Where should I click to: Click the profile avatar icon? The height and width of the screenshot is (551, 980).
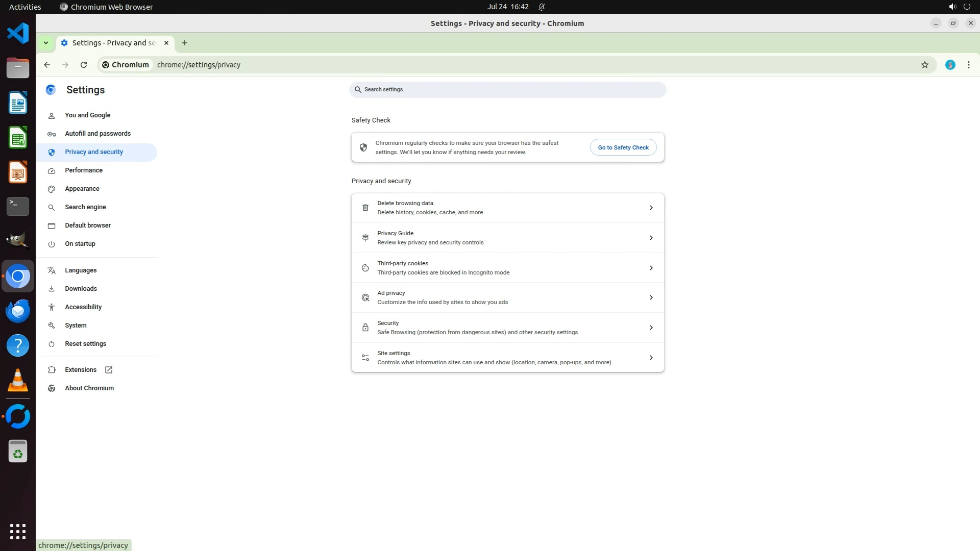(x=950, y=65)
